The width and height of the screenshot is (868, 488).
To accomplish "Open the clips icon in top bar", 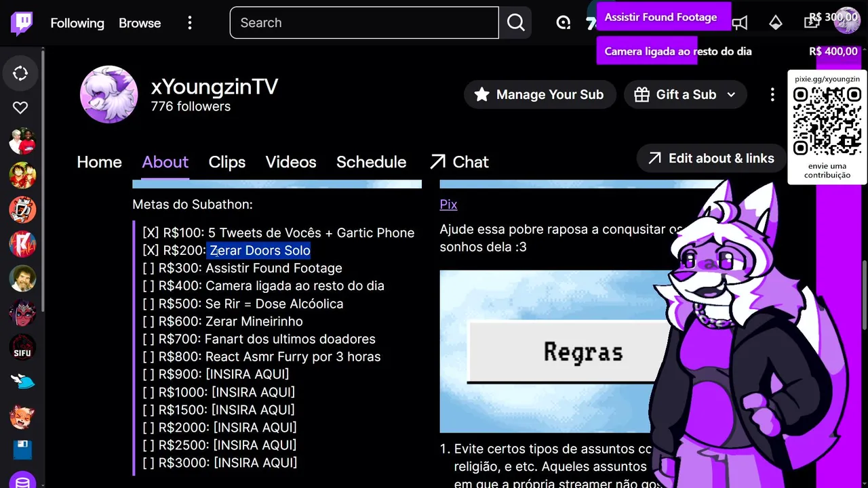I will tap(811, 23).
